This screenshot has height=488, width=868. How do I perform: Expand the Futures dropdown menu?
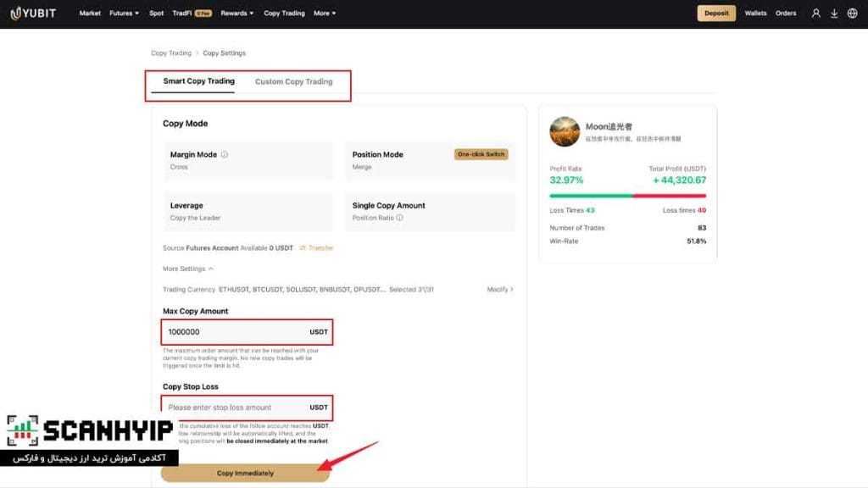coord(124,14)
